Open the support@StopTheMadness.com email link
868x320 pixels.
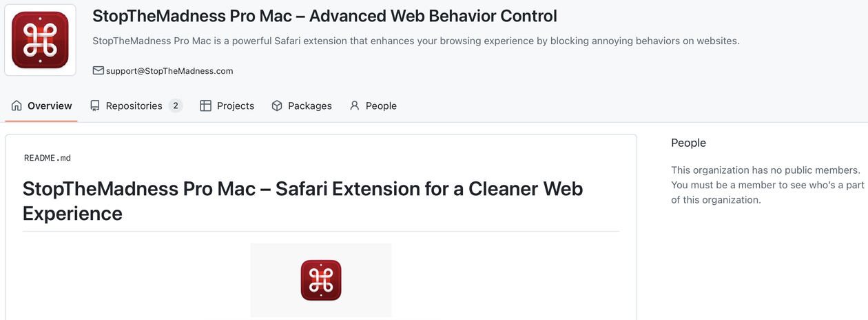click(169, 71)
